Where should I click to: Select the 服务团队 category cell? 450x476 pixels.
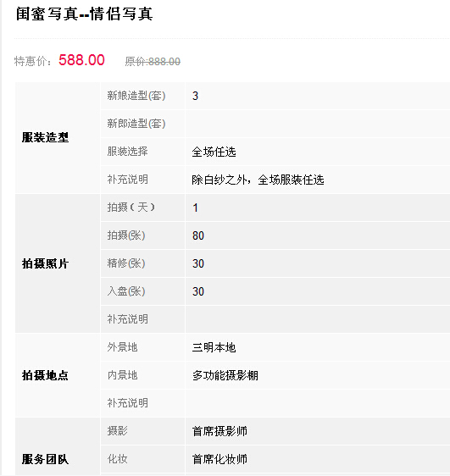click(x=58, y=446)
